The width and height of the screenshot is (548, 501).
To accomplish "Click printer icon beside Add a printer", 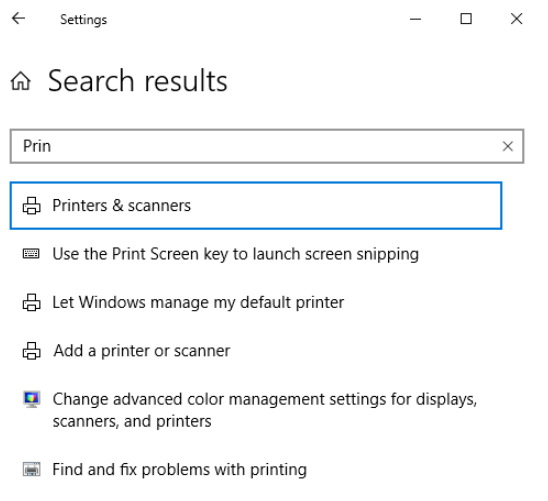I will click(32, 351).
